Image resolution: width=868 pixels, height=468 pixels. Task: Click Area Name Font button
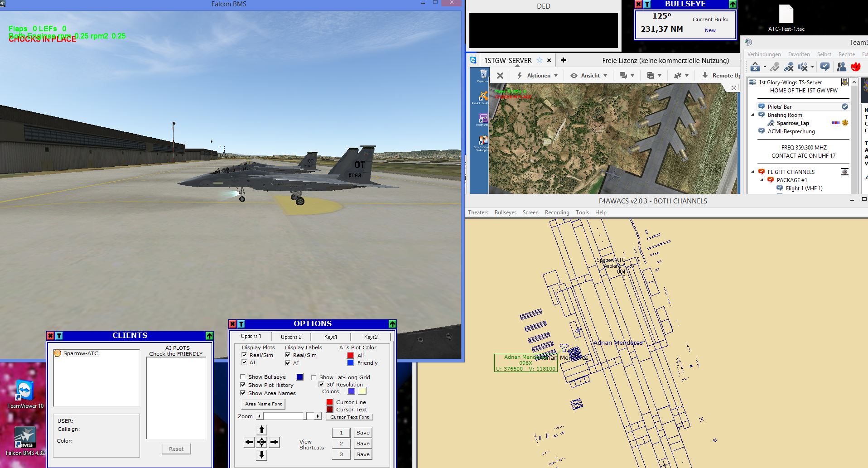(x=263, y=404)
